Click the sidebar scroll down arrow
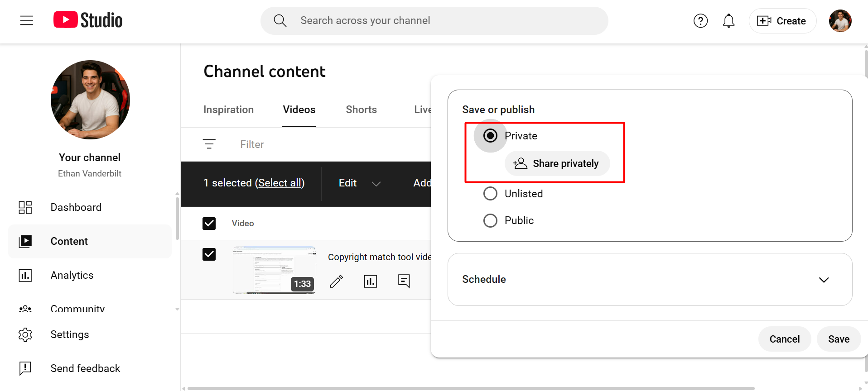The image size is (868, 391). click(177, 309)
